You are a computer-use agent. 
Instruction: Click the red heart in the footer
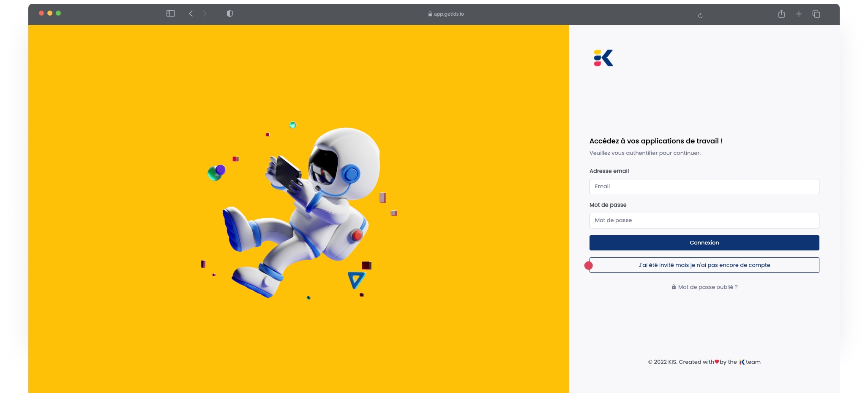click(717, 362)
